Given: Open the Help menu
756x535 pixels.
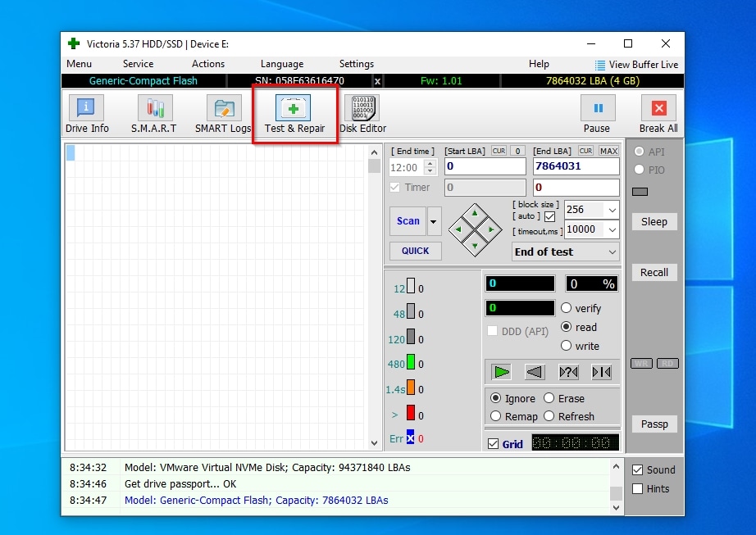Looking at the screenshot, I should tap(539, 64).
